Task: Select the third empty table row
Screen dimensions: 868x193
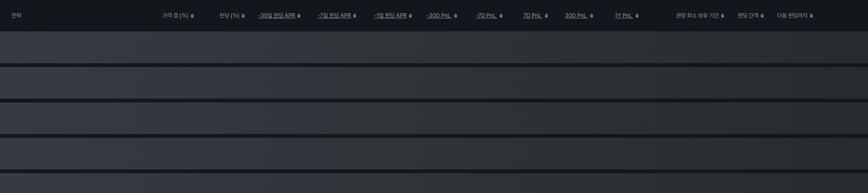Action: (x=434, y=118)
